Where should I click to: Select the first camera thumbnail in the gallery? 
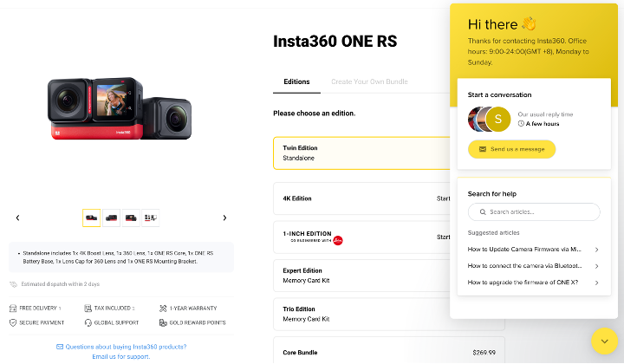tap(92, 218)
